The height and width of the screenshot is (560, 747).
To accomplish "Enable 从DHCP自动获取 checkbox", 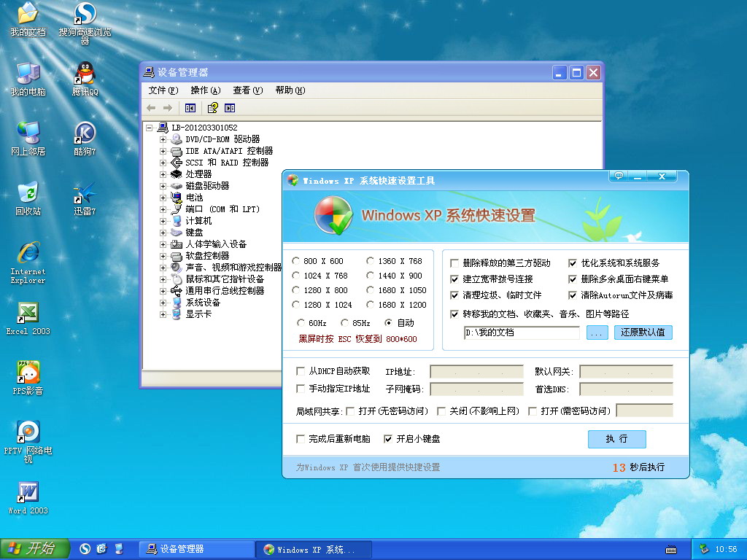I will tap(301, 371).
